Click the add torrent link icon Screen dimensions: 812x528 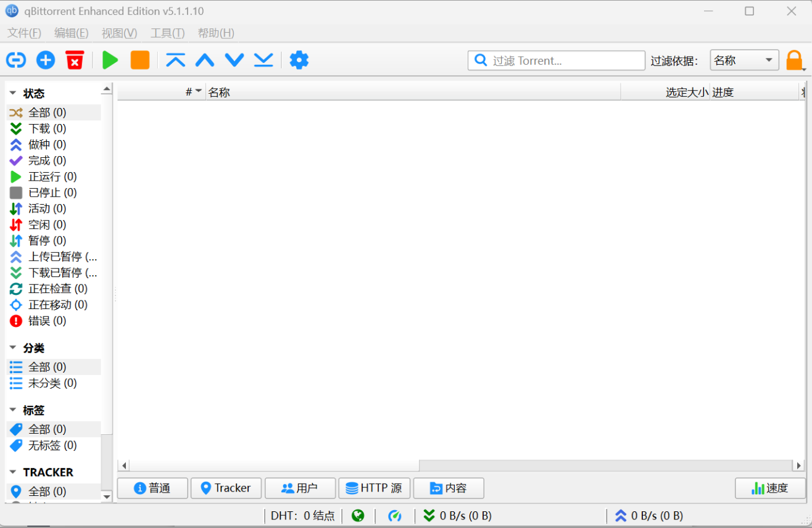click(x=16, y=60)
